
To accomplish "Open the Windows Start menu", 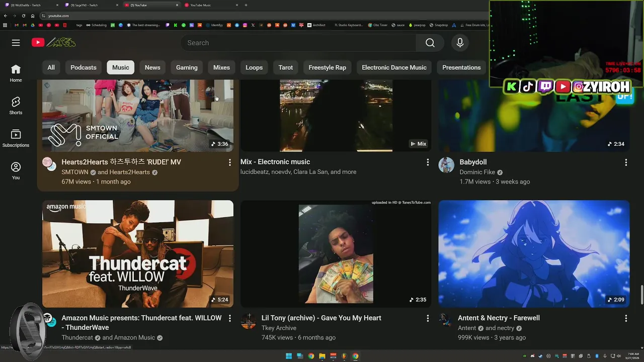I will (289, 356).
